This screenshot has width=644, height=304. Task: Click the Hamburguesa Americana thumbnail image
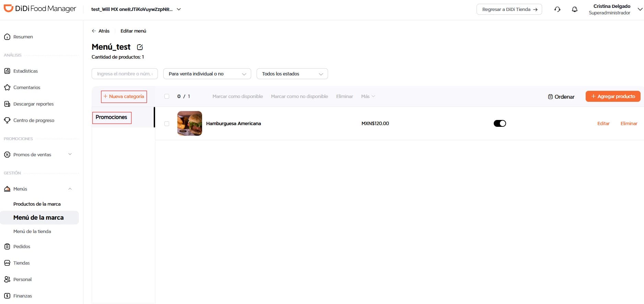190,123
